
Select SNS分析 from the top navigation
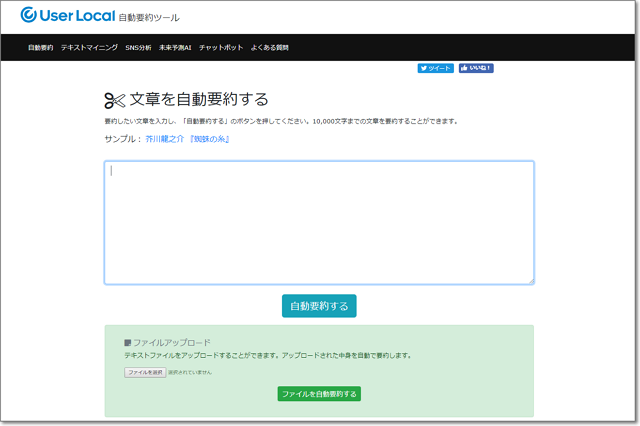coord(138,48)
